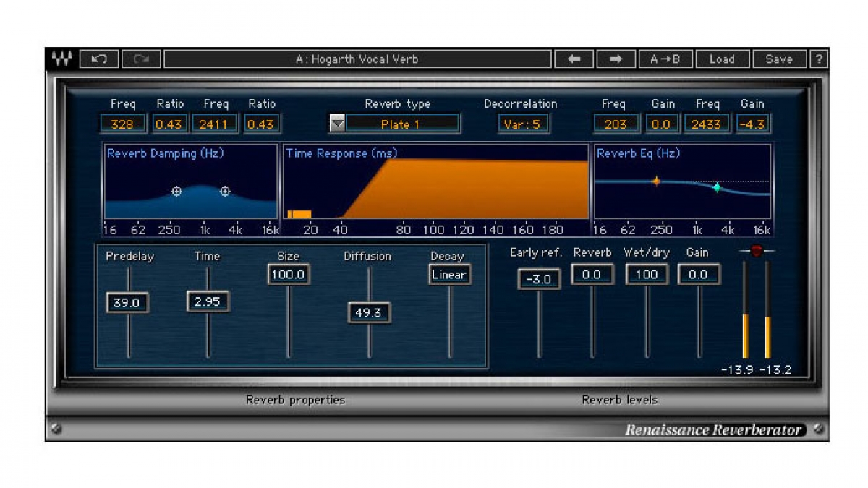Click orange EQ marker in Reverb Eq graph
The height and width of the screenshot is (488, 868).
(656, 181)
